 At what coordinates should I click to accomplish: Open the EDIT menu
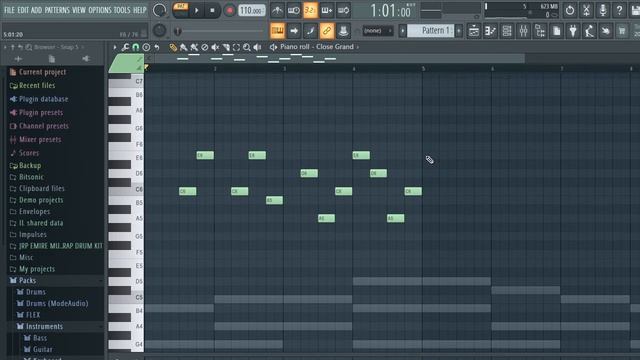point(23,10)
